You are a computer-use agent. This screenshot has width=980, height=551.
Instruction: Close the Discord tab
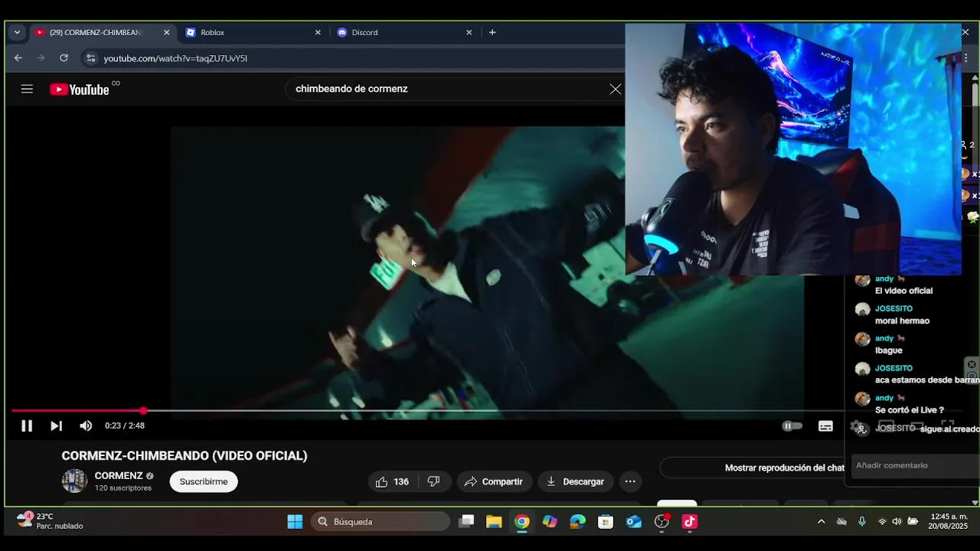tap(469, 32)
